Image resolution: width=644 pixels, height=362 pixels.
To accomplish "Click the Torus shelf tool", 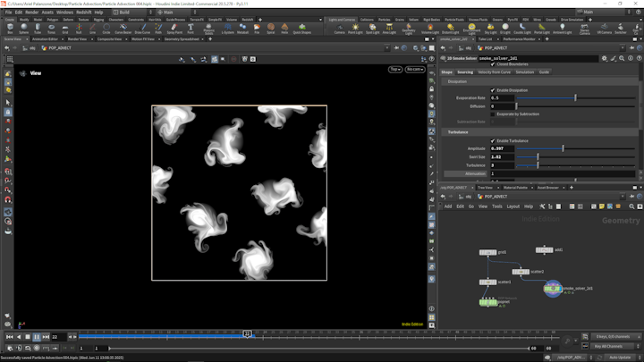I will tap(52, 28).
